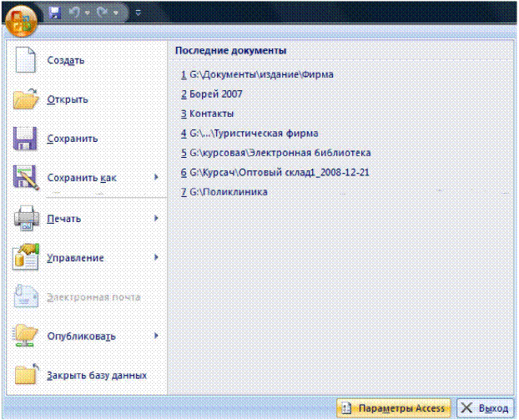519x420 pixels.
Task: Open the Undo history dropdown arrow
Action: click(88, 13)
